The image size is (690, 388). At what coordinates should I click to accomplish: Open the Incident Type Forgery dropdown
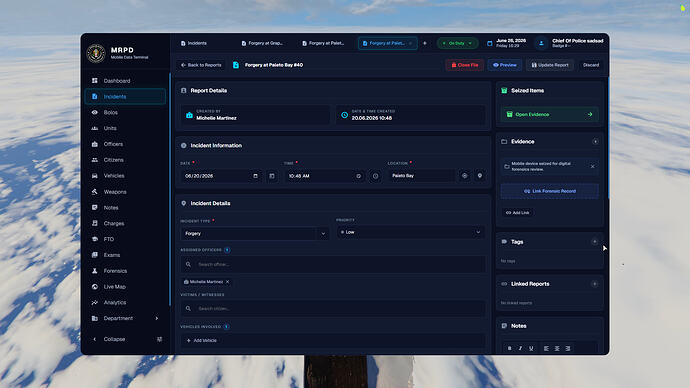point(254,234)
